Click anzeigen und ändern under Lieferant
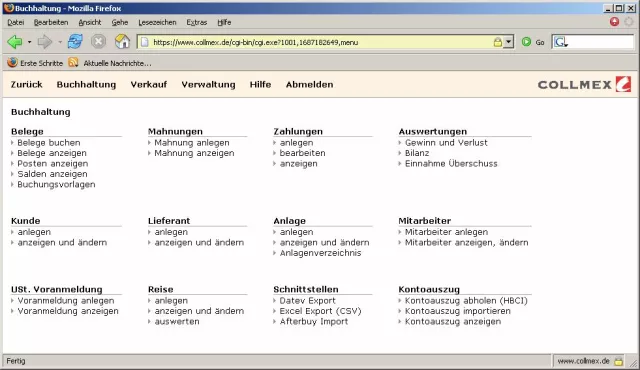The height and width of the screenshot is (370, 640). point(199,242)
